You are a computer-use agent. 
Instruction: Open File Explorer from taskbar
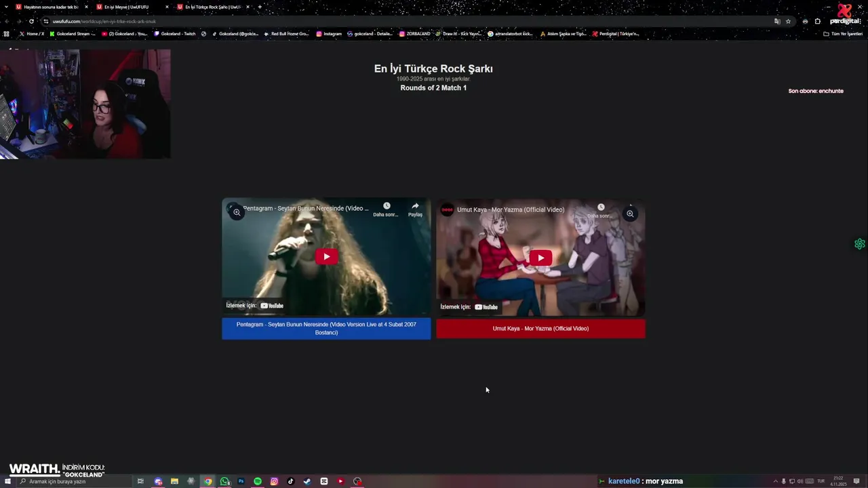tap(174, 481)
